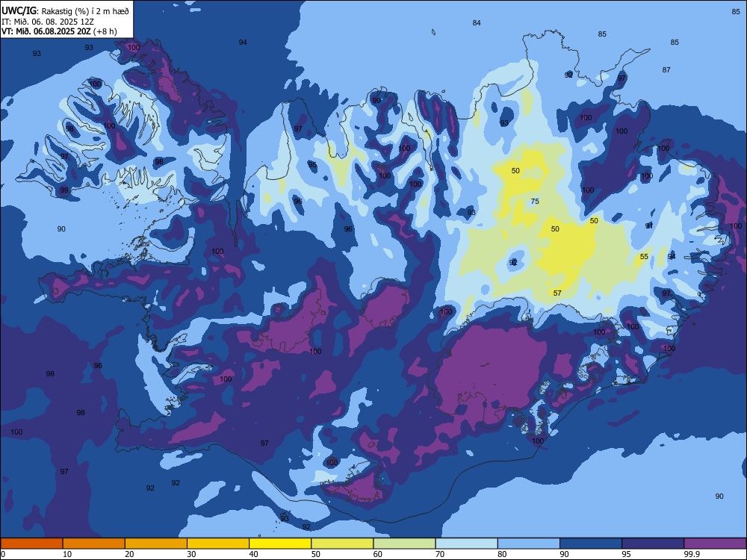Pick the pale blue 70–80 legend swatch
The width and height of the screenshot is (747, 560).
(x=466, y=544)
